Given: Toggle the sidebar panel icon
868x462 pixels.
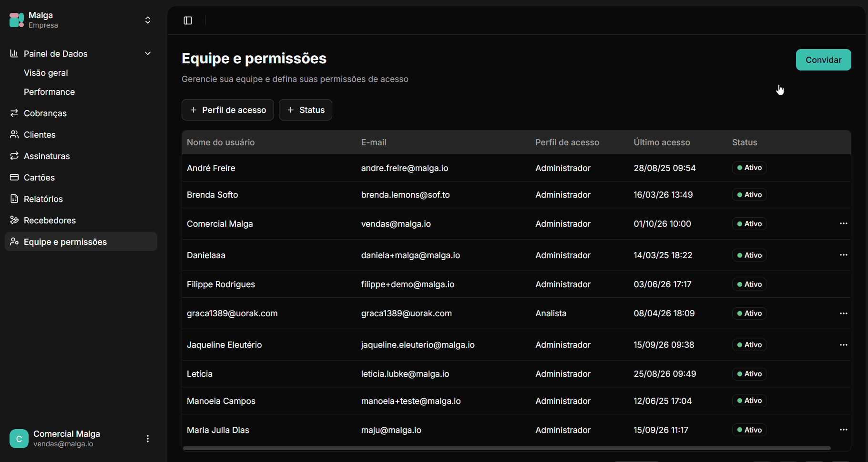Looking at the screenshot, I should [x=188, y=20].
